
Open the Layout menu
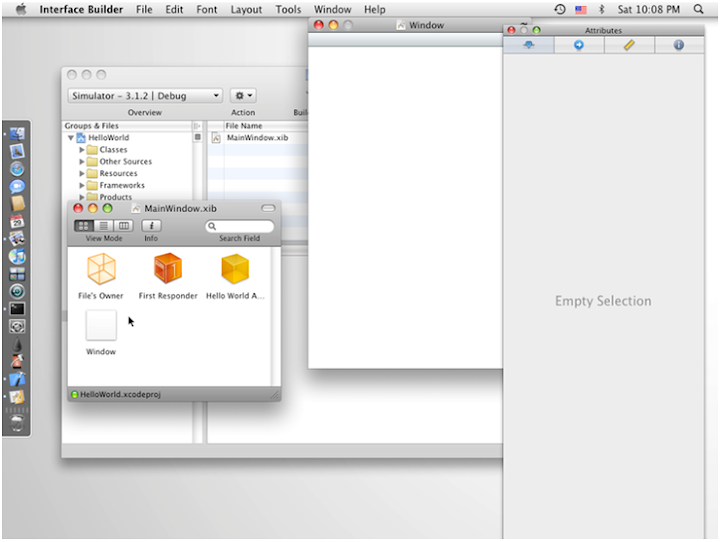(x=246, y=9)
